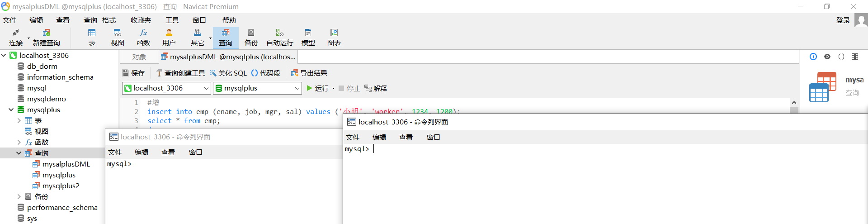Click the Save (保存) query button
The image size is (868, 224).
(133, 73)
